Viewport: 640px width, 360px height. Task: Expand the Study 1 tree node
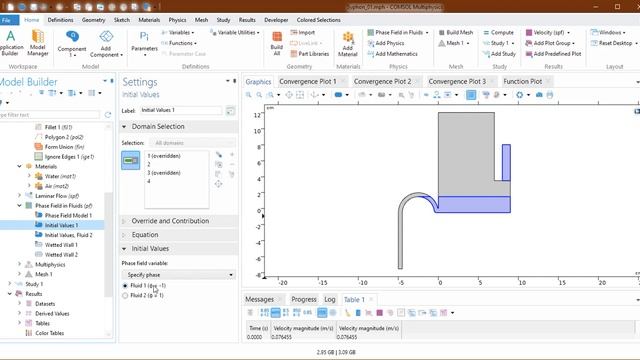click(x=9, y=284)
